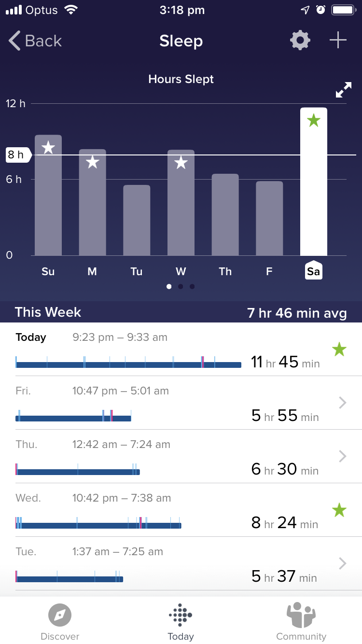
Task: Open the Discover compass icon
Action: tap(60, 616)
